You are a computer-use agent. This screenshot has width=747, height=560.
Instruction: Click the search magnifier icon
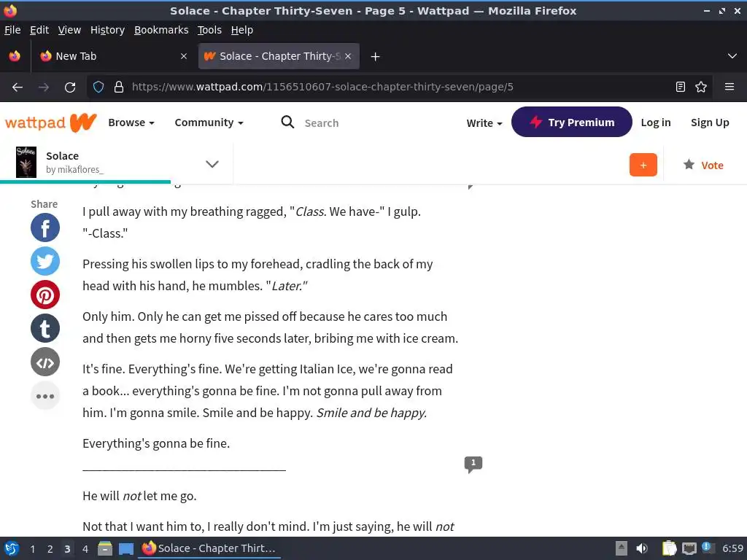click(287, 122)
